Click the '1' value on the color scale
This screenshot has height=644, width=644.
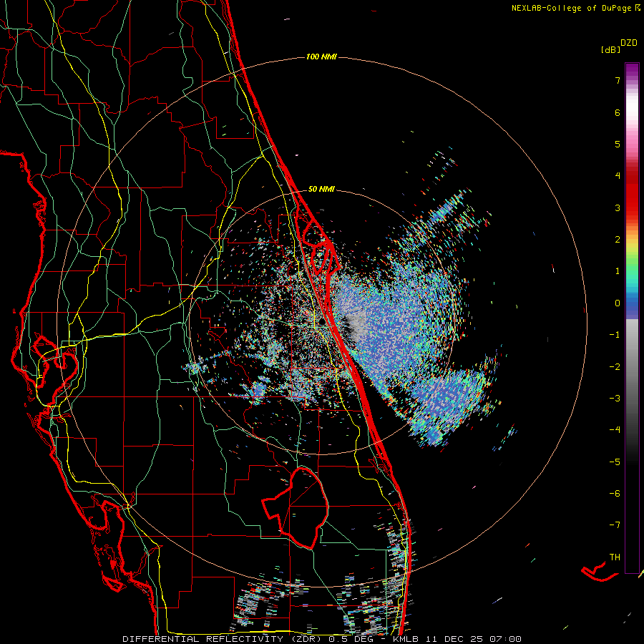point(618,271)
